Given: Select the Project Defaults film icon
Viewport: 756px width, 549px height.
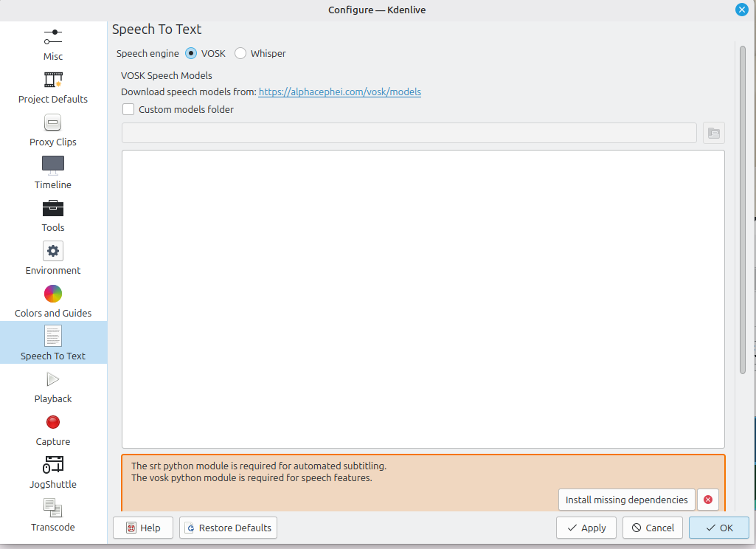Looking at the screenshot, I should (x=53, y=80).
